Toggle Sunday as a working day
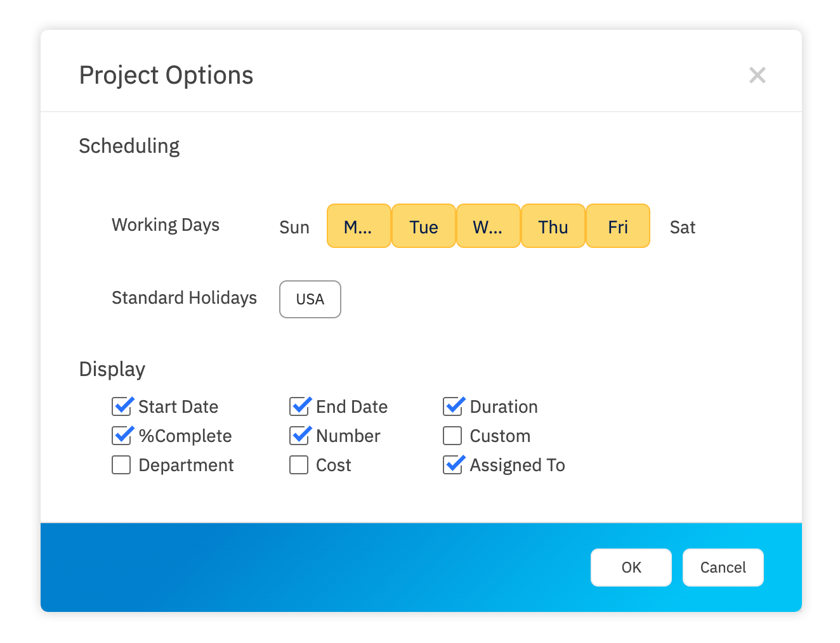Viewport: 840px width, 643px height. tap(294, 226)
